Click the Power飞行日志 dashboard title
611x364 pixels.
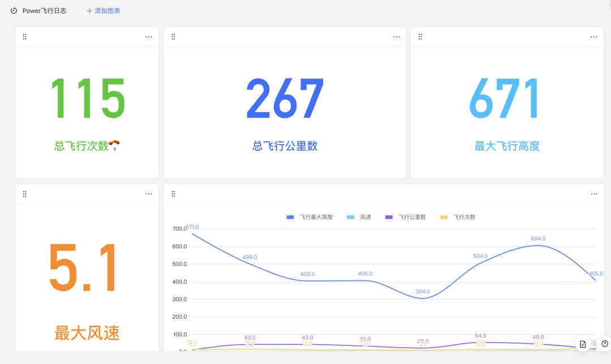coord(44,11)
